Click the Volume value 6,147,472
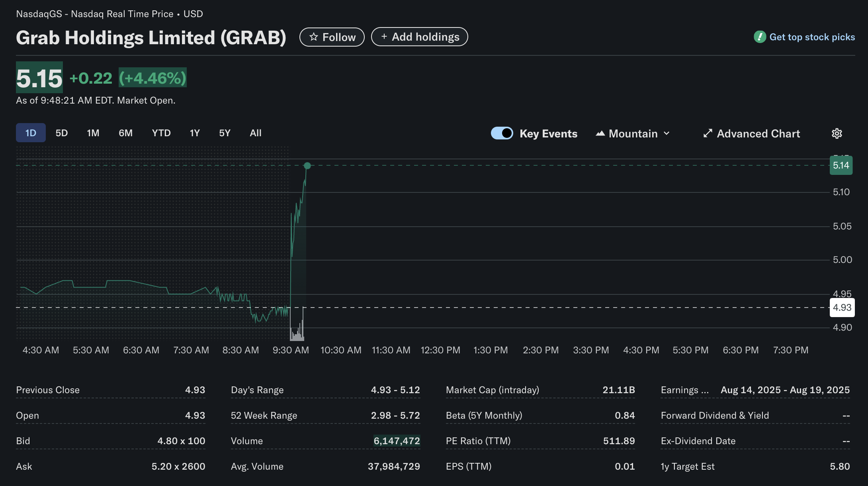Screen dimensions: 868x486 (397, 441)
